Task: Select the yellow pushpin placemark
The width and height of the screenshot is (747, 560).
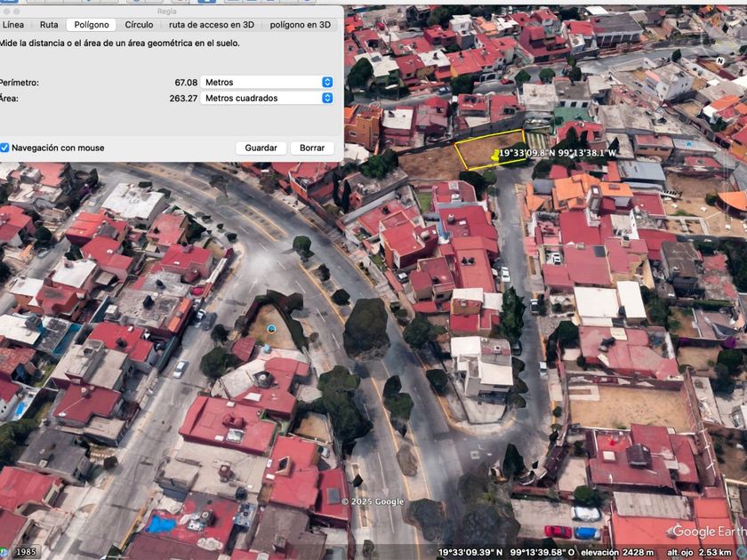Action: click(x=495, y=156)
